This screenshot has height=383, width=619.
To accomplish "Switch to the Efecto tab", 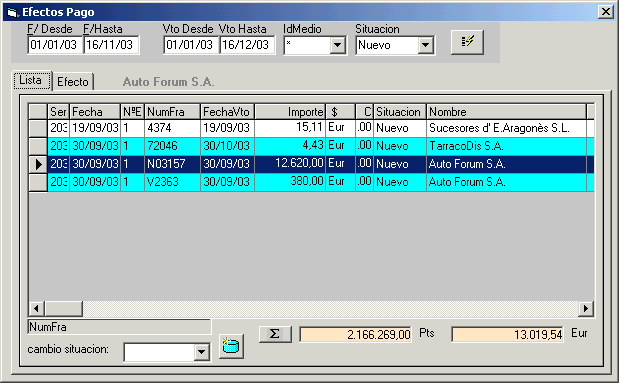I will coord(73,82).
